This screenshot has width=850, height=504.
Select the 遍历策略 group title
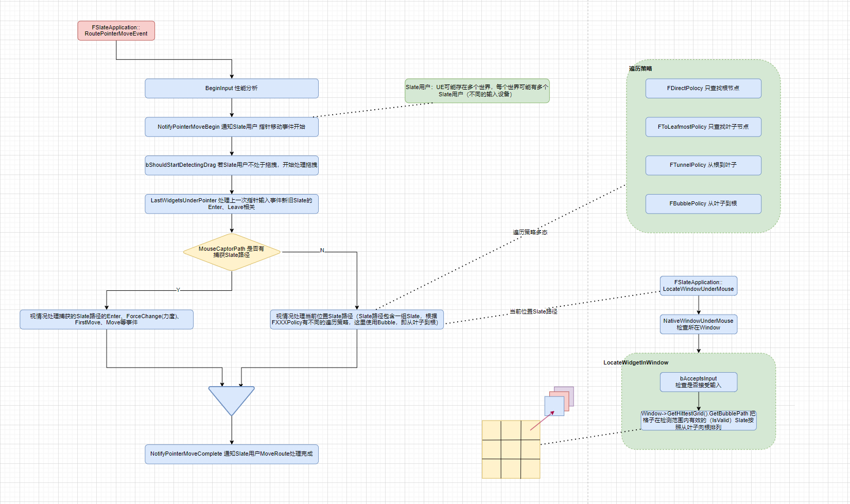pos(640,68)
